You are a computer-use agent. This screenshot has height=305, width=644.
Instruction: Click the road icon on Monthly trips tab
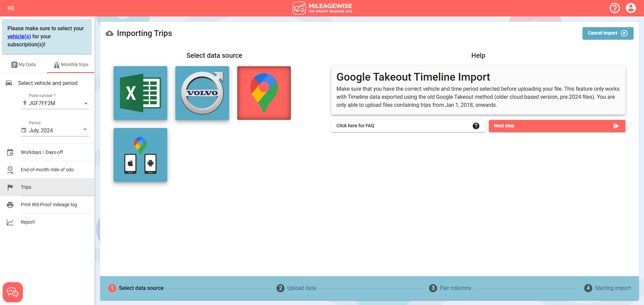coord(56,64)
